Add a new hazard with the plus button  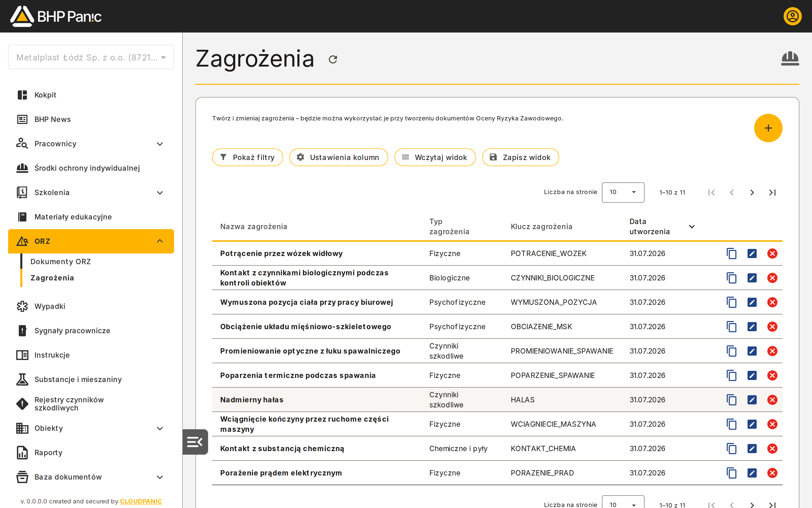[x=768, y=128]
